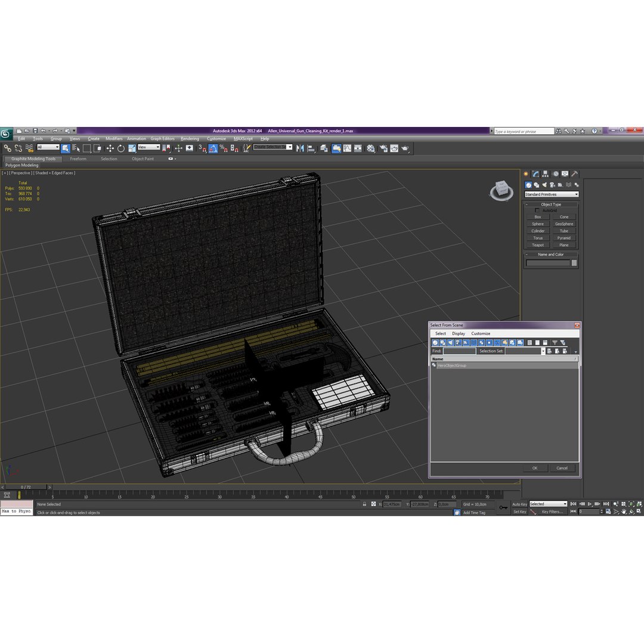Open the Selected key filter dropdown
The image size is (644, 644).
(549, 504)
